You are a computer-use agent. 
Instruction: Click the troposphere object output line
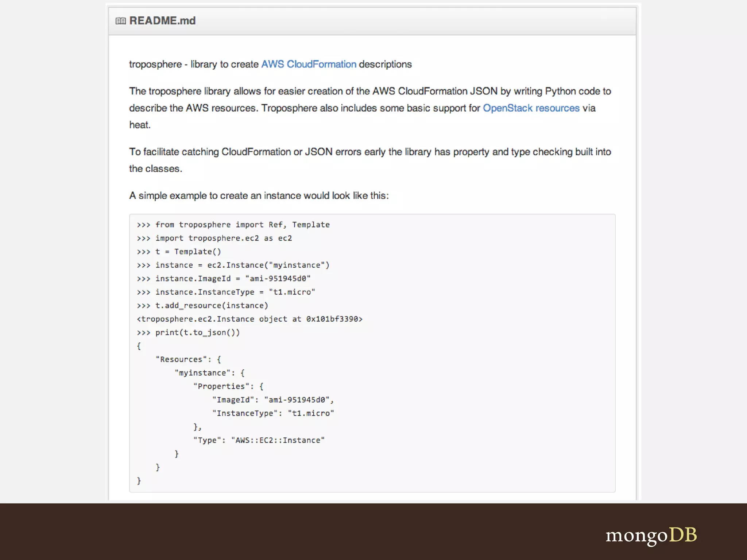(x=249, y=319)
